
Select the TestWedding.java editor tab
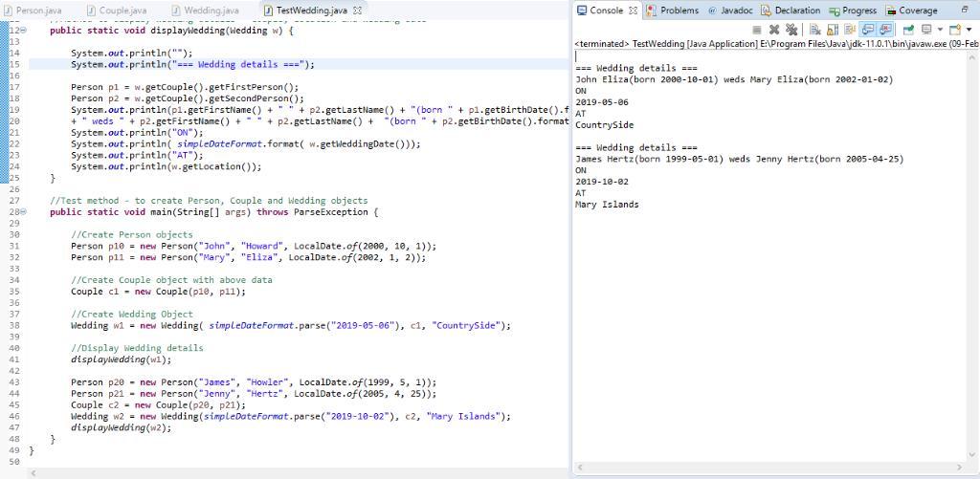coord(311,10)
